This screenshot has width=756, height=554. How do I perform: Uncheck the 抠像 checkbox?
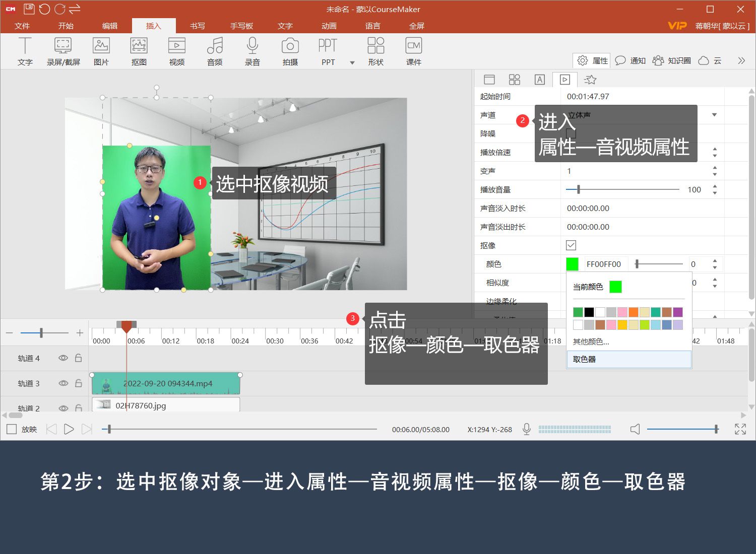[571, 245]
